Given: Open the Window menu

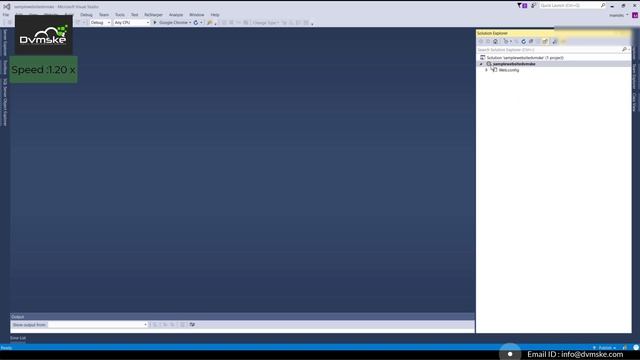Looking at the screenshot, I should [x=196, y=15].
